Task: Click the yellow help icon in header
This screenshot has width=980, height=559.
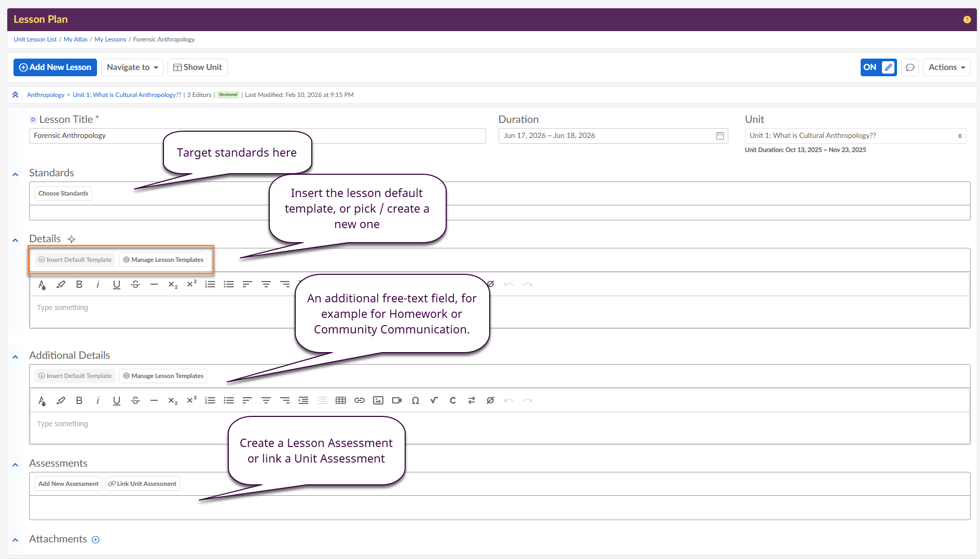Action: point(967,20)
